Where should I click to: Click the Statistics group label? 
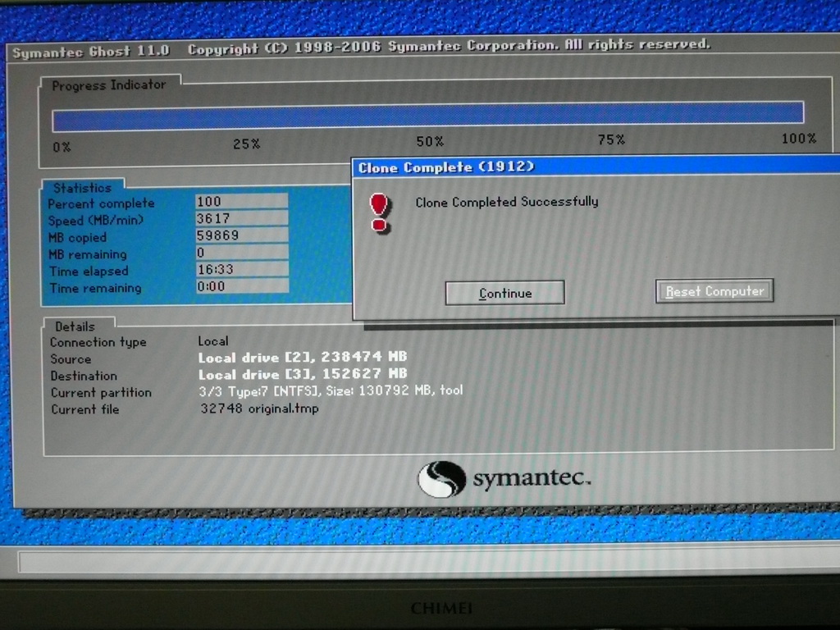point(83,188)
